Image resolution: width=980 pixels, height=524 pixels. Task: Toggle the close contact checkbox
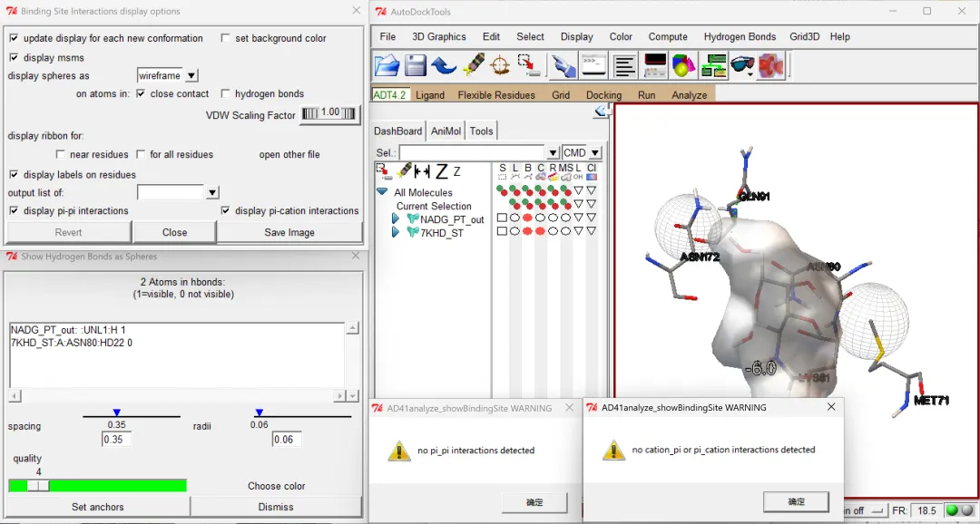tap(141, 93)
